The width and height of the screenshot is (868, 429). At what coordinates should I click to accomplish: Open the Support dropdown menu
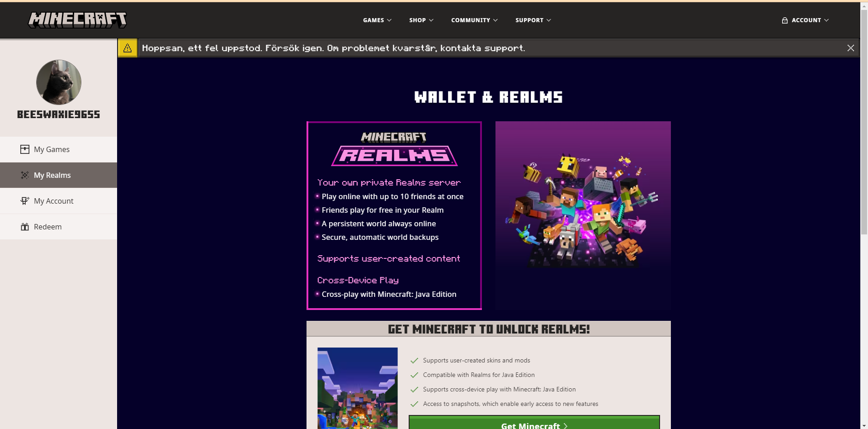pyautogui.click(x=533, y=20)
